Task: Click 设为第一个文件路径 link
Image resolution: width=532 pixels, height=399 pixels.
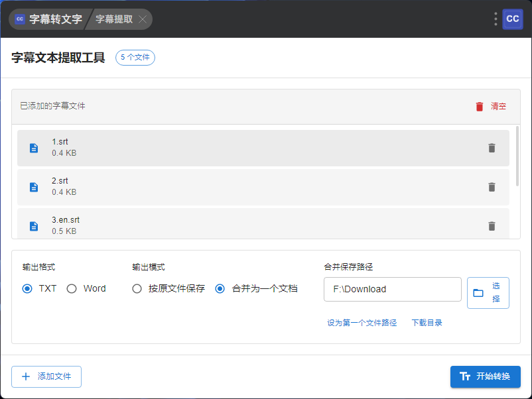Action: click(x=362, y=323)
